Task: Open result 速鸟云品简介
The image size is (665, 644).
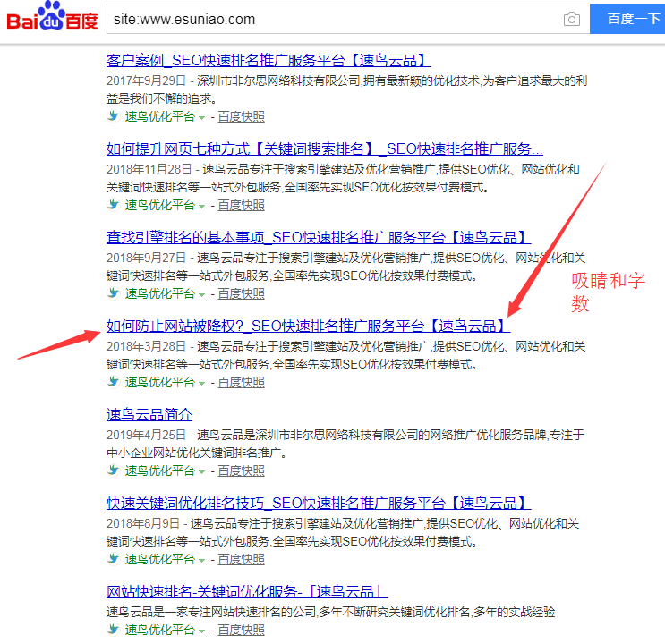Action: coord(149,415)
